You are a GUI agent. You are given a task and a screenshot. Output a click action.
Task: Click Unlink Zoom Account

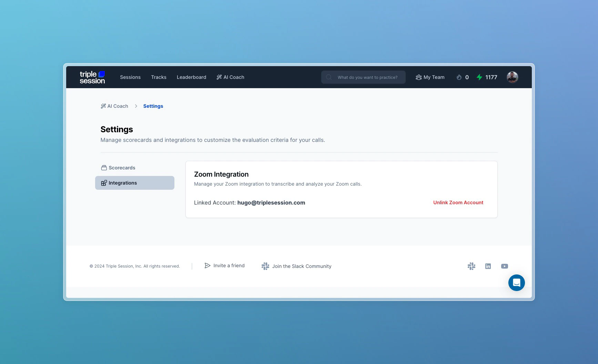pos(458,202)
